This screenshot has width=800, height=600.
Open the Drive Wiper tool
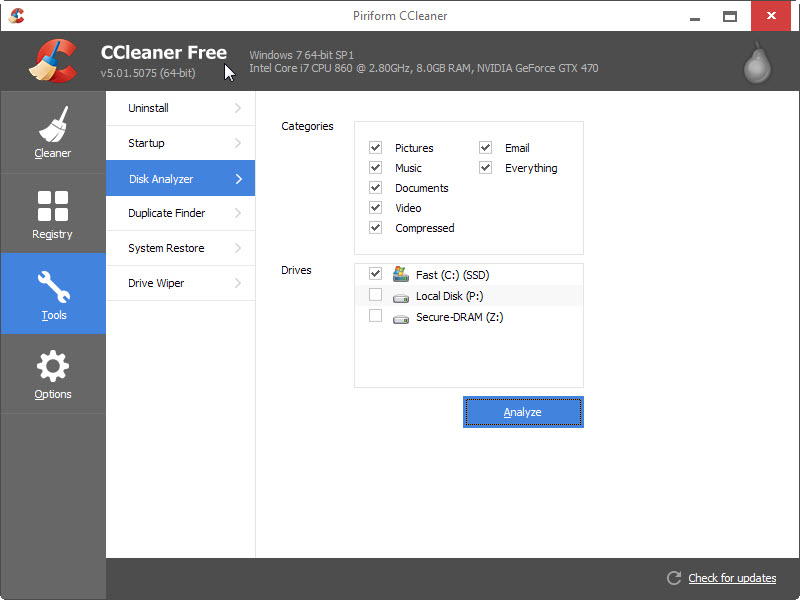coord(181,283)
